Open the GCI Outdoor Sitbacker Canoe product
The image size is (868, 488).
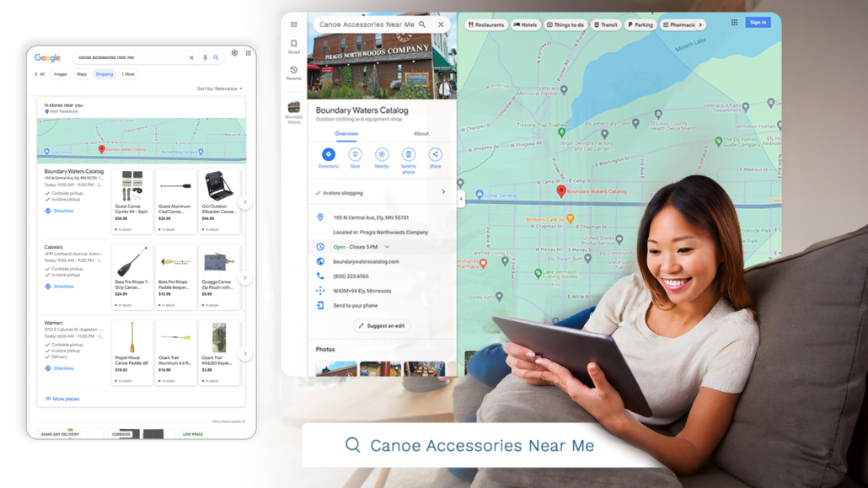point(219,201)
